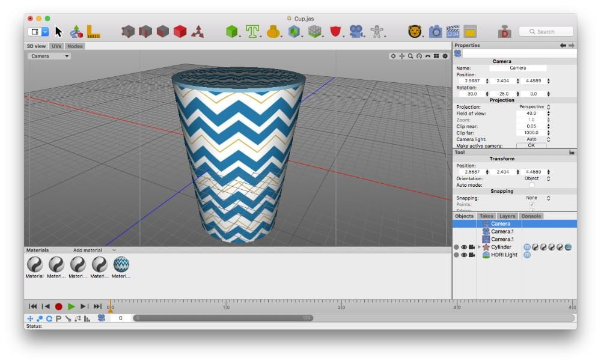Switch to object mode red cube
Viewport: 601px width, 364px height.
pyautogui.click(x=180, y=31)
